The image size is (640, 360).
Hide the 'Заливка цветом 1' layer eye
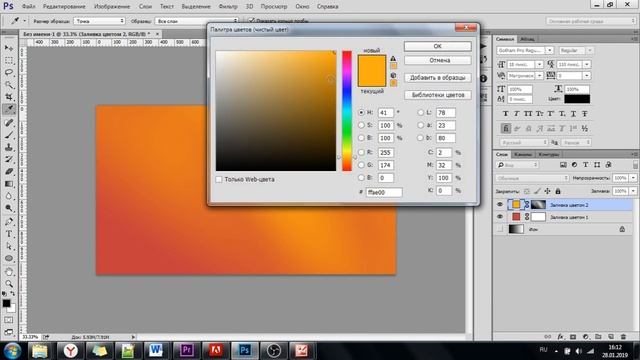click(500, 217)
